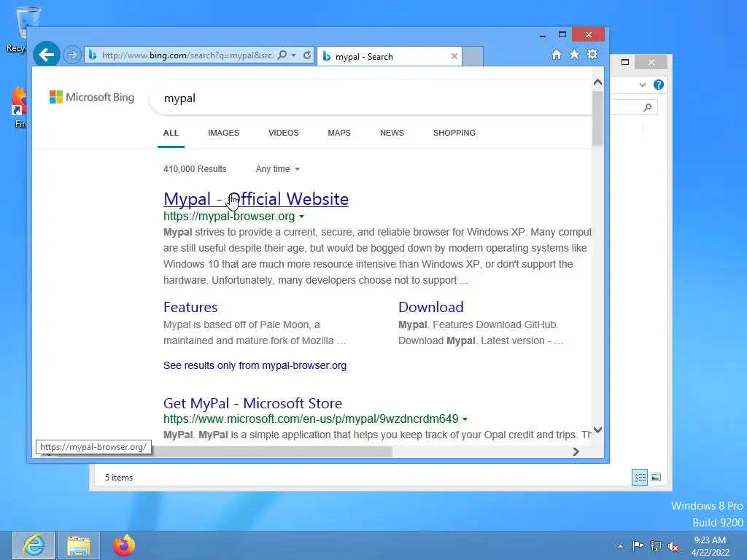
Task: Click the vertical scrollbar down arrow
Action: 598,429
